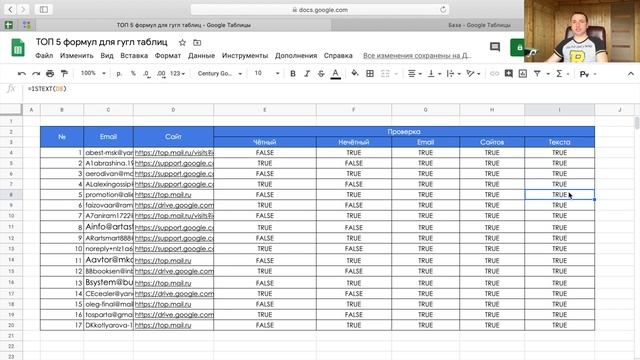The width and height of the screenshot is (640, 360).
Task: Select the 'ТОП 5 формул для гугл таблиц' tab
Action: click(x=184, y=25)
